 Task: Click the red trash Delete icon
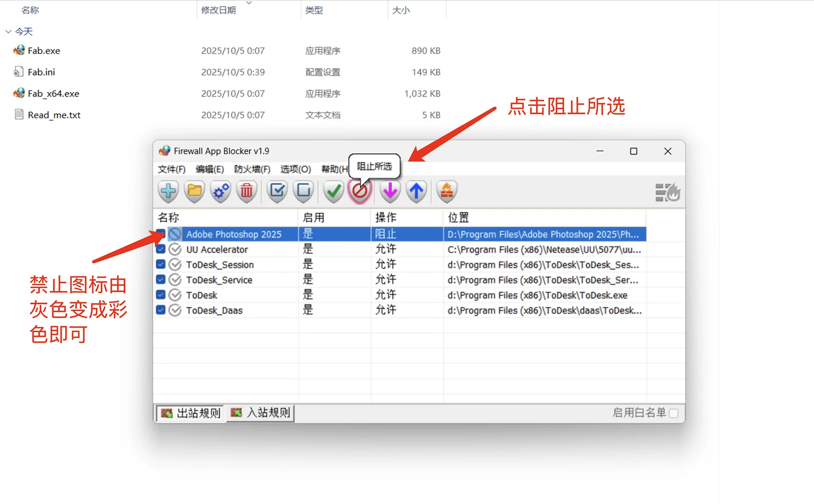tap(247, 191)
